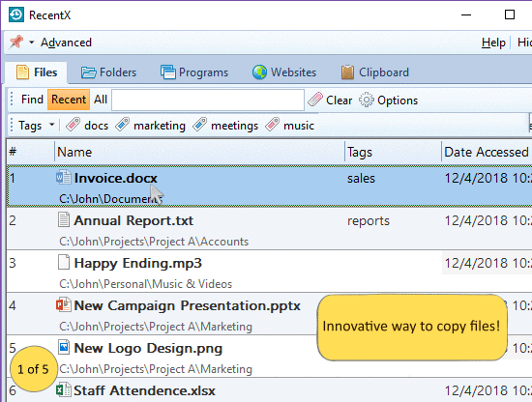Select the Invoice.docx row

[270, 186]
